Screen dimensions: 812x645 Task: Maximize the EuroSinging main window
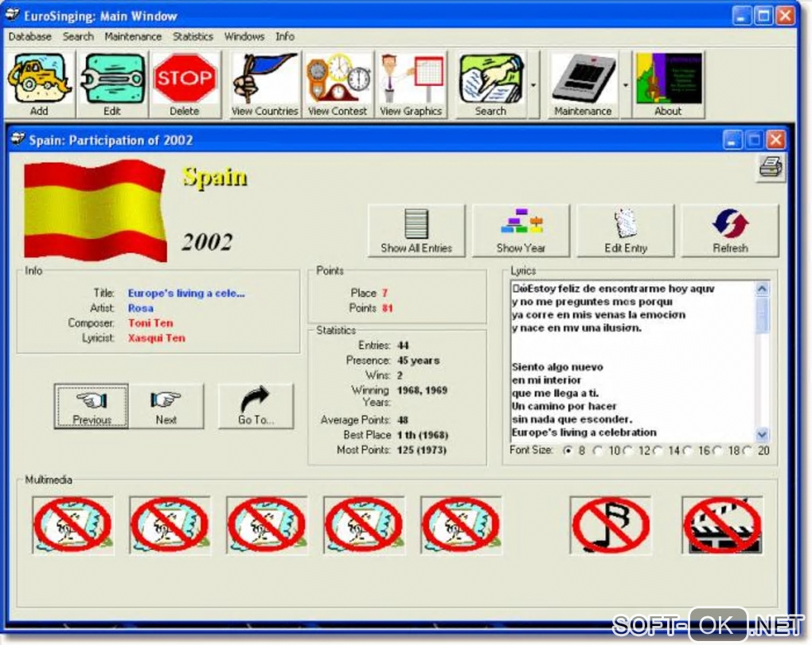pyautogui.click(x=764, y=16)
